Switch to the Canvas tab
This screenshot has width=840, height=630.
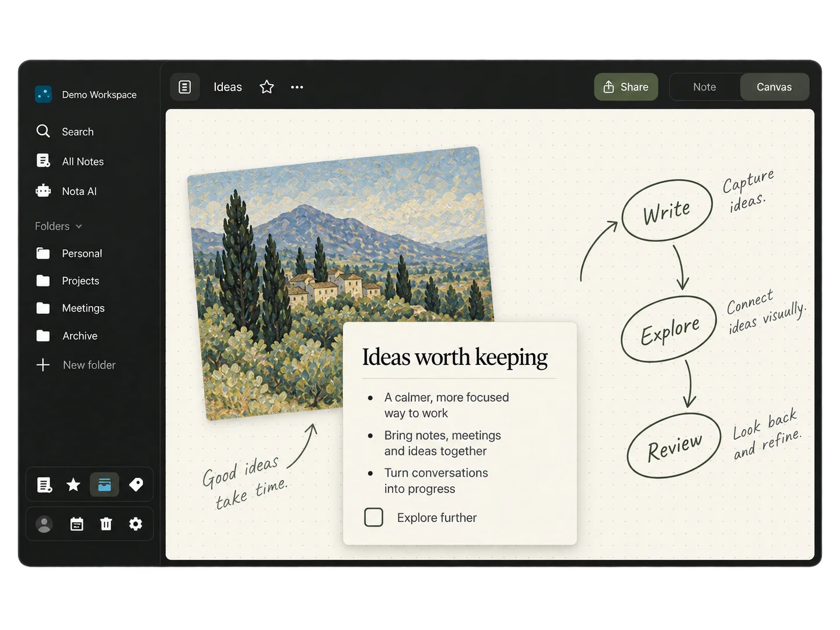click(x=774, y=87)
